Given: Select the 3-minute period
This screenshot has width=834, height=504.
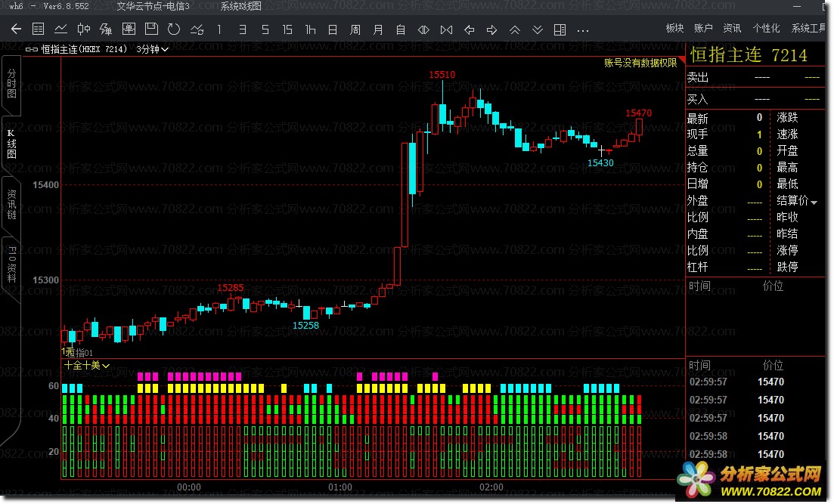Looking at the screenshot, I should pos(242,29).
